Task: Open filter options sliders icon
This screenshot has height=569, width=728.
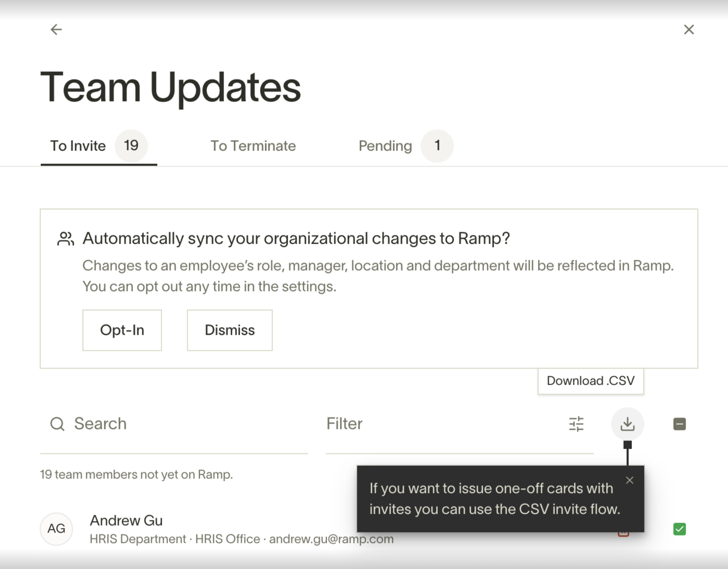Action: (x=576, y=424)
